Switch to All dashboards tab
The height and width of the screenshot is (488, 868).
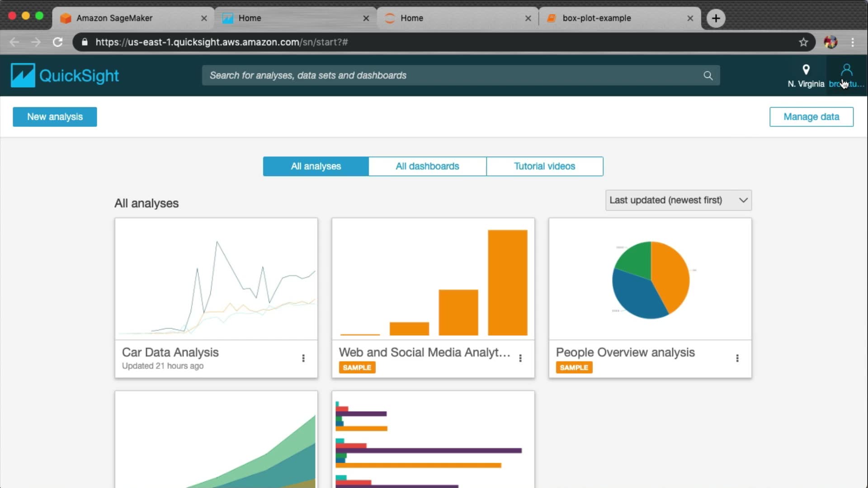coord(427,166)
